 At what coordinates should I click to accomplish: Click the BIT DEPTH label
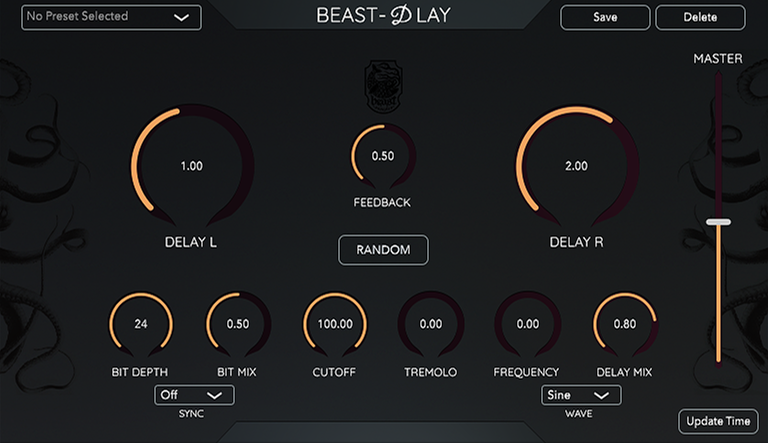[x=140, y=372]
